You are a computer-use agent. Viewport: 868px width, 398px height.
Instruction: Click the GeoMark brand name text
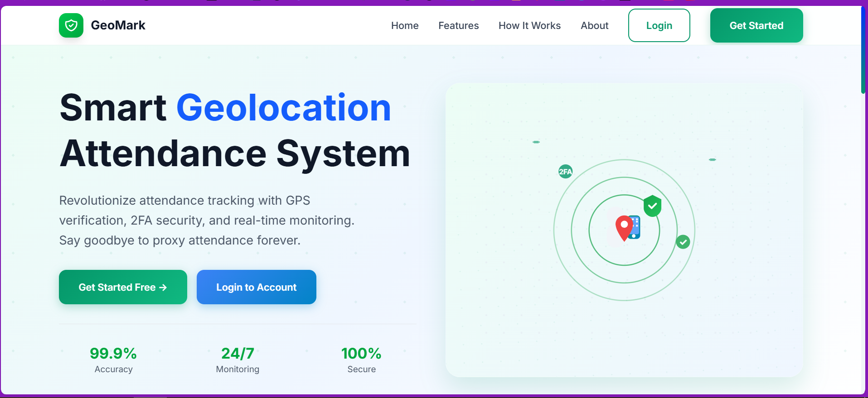point(118,25)
